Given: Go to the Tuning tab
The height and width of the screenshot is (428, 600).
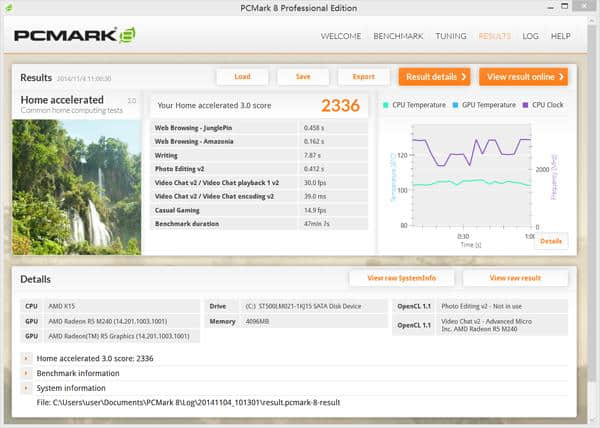Looking at the screenshot, I should coord(450,36).
